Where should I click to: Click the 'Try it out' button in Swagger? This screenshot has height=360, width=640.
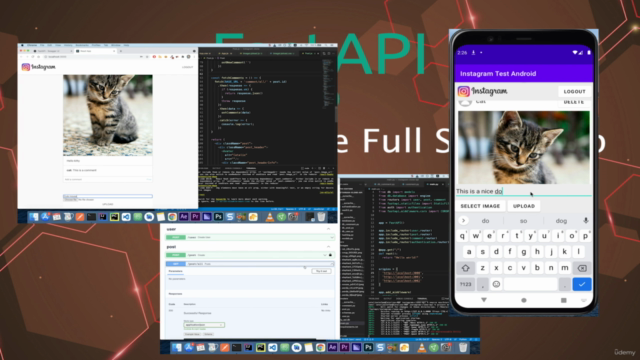321,271
